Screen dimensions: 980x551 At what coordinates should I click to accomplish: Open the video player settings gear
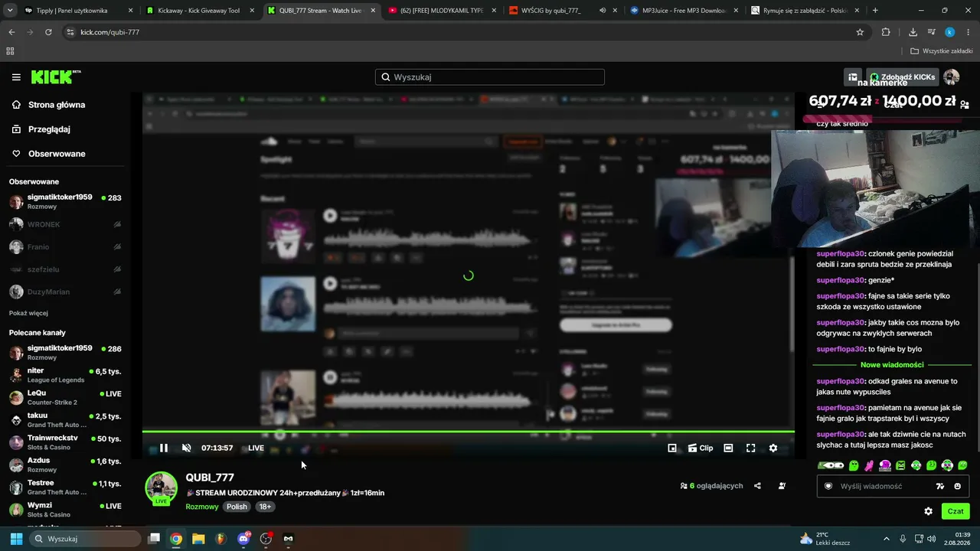[x=773, y=448]
